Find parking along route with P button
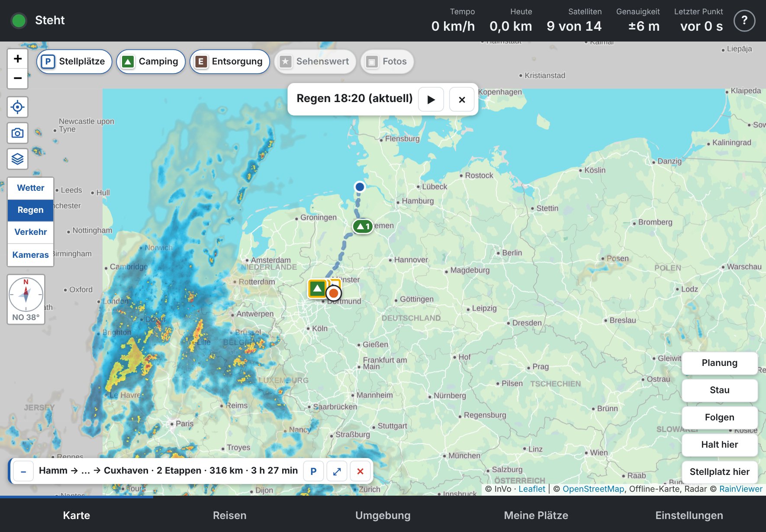Viewport: 766px width, 532px height. pos(314,471)
